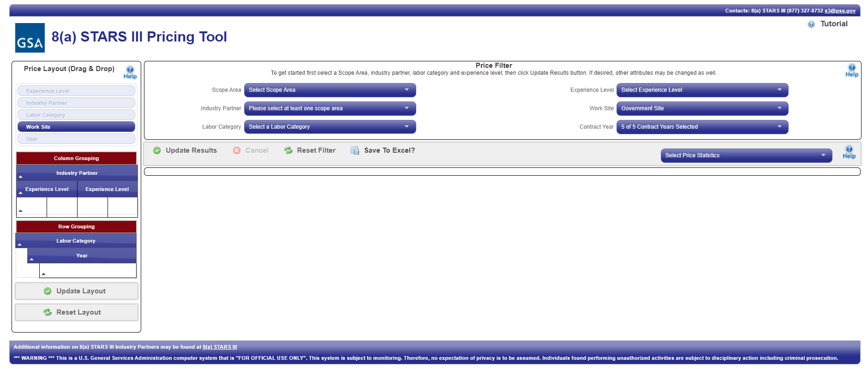Viewport: 868px width, 369px height.
Task: Click Column Grouping header
Action: [77, 158]
